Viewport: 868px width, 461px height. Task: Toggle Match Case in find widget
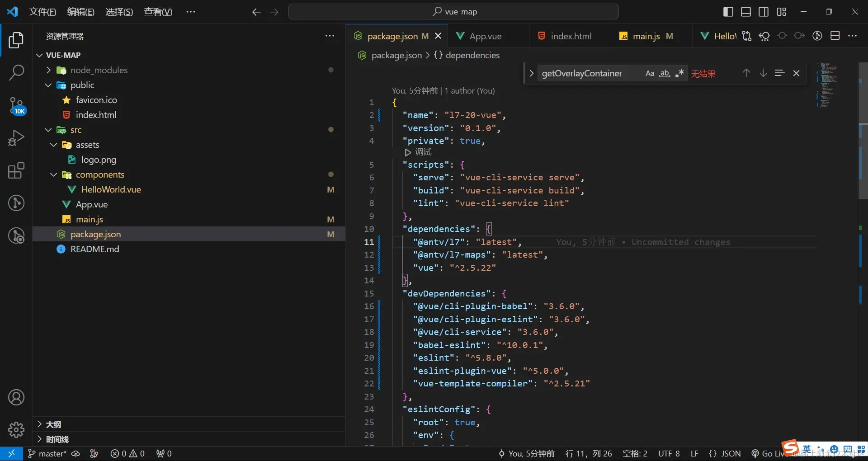point(650,73)
